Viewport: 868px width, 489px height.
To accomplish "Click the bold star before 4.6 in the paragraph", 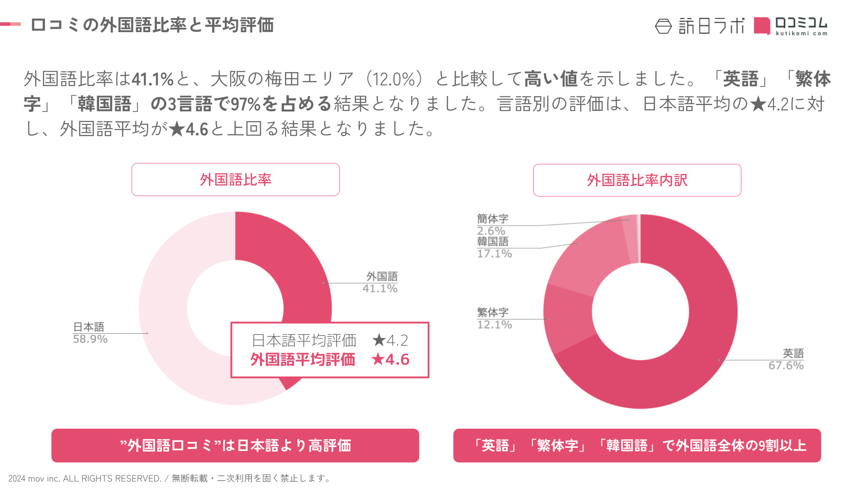I will 177,129.
